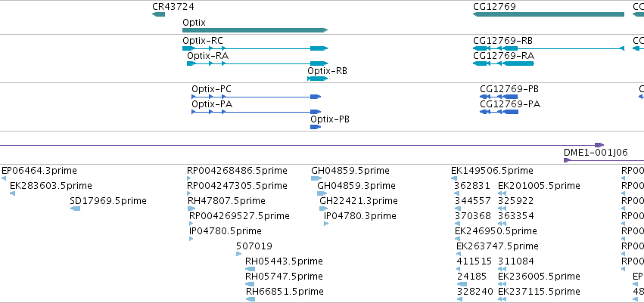Open the Optix-RC transcript label
Screen dimensions: 644x303
[203, 41]
